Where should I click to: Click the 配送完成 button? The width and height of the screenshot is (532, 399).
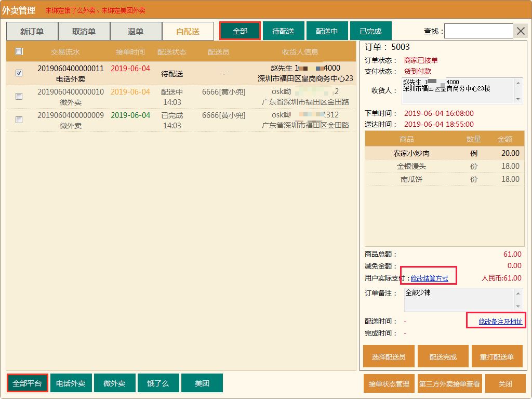point(443,356)
